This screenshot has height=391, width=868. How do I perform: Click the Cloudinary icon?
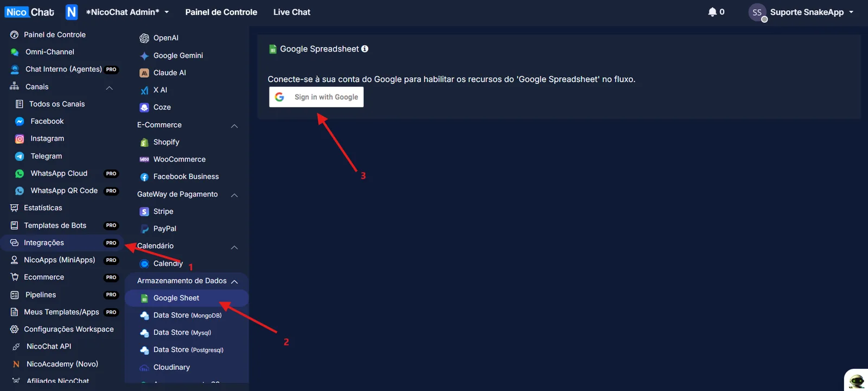[144, 368]
